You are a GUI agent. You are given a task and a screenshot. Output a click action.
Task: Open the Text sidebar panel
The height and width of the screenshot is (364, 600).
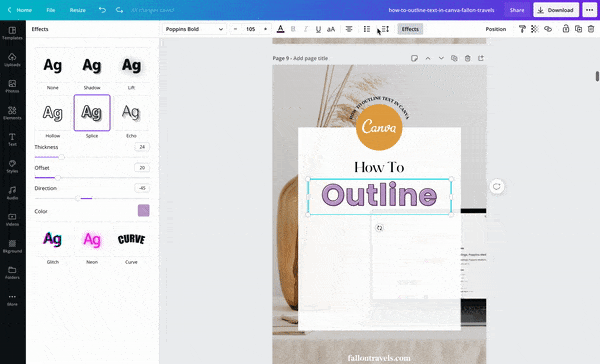(x=12, y=140)
